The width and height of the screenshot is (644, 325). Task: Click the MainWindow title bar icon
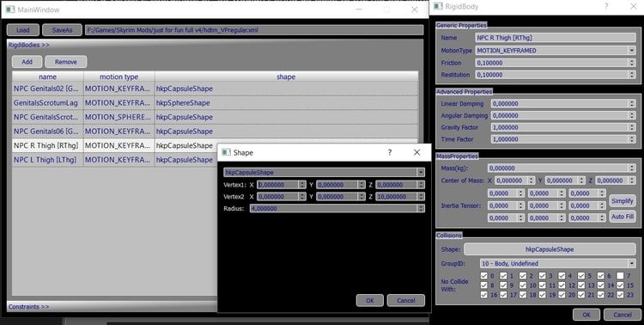point(10,9)
